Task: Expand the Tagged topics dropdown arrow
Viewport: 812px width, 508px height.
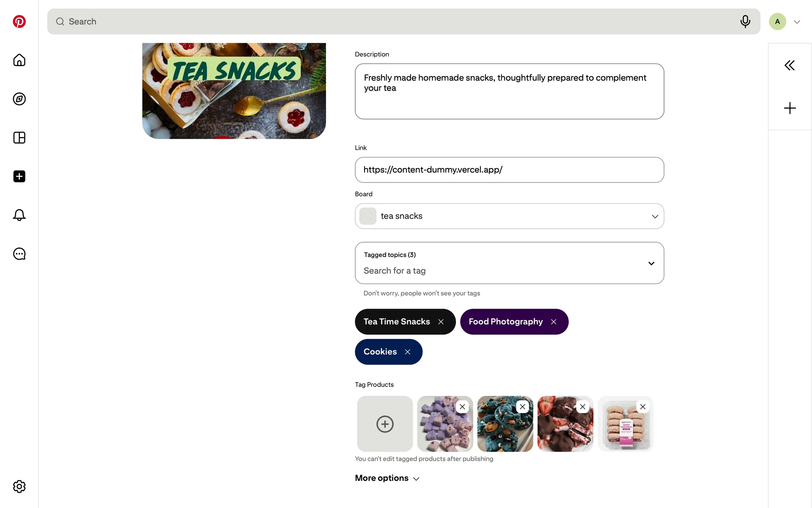Action: [x=651, y=263]
